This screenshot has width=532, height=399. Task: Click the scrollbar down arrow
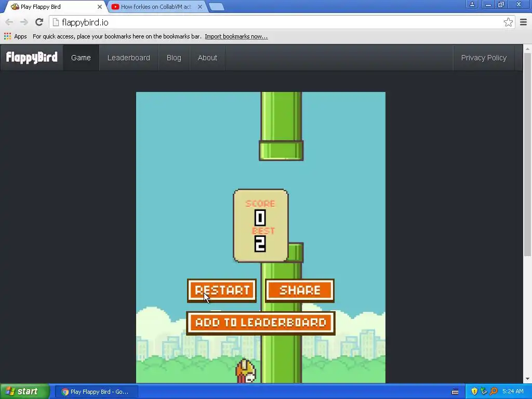(527, 379)
